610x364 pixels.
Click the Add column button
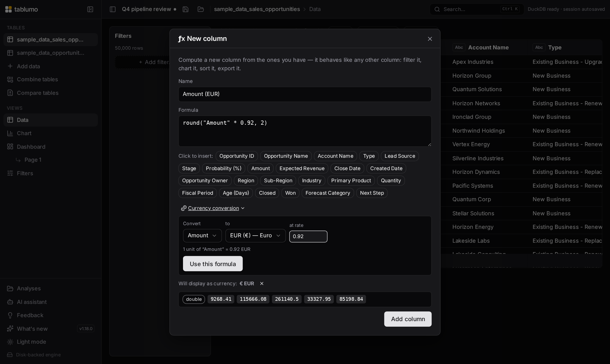coord(408,319)
